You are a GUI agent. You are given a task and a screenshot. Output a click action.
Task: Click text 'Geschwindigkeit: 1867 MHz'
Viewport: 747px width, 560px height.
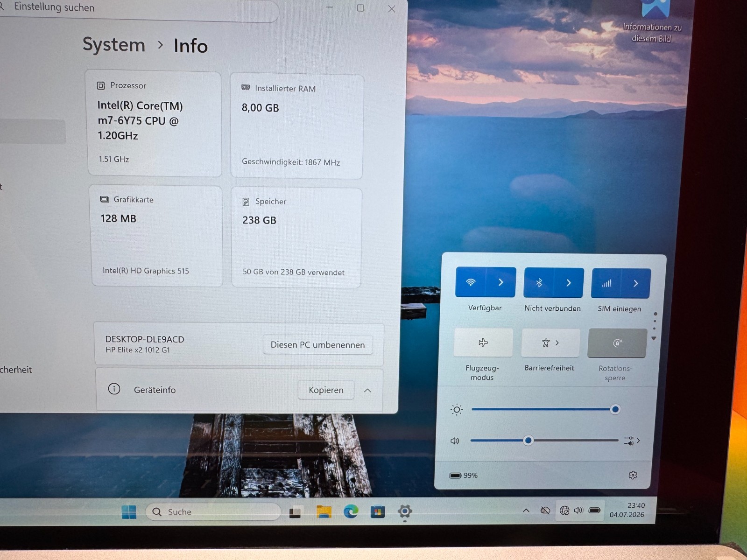click(291, 162)
